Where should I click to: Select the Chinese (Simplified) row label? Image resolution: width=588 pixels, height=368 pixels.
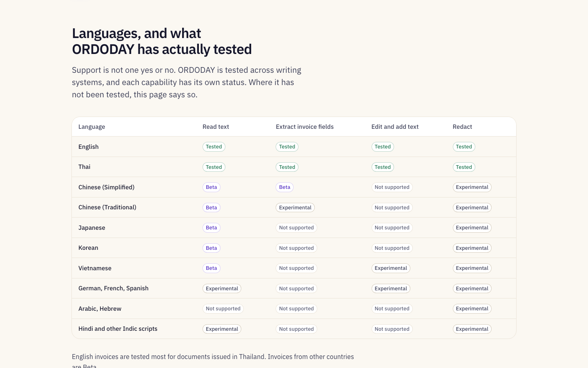(106, 187)
